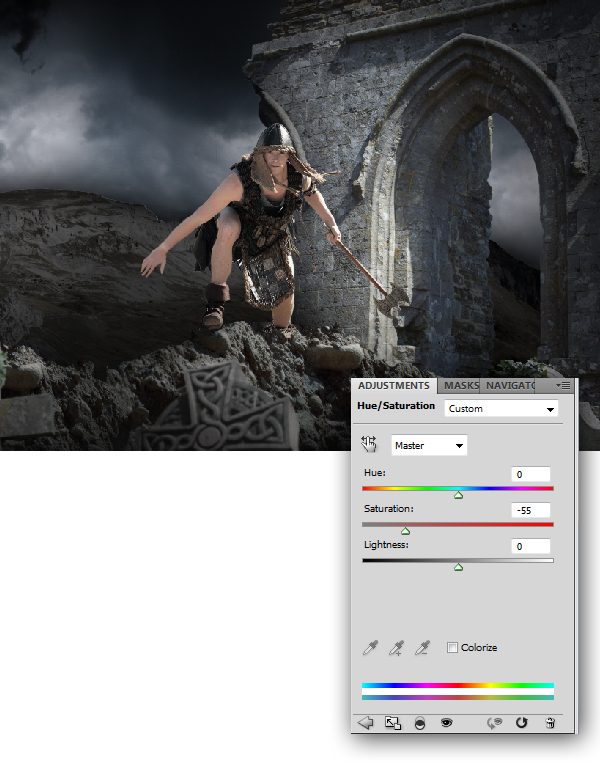Click the on-image targeted adjustment hand tool
This screenshot has width=600, height=763.
click(x=369, y=445)
